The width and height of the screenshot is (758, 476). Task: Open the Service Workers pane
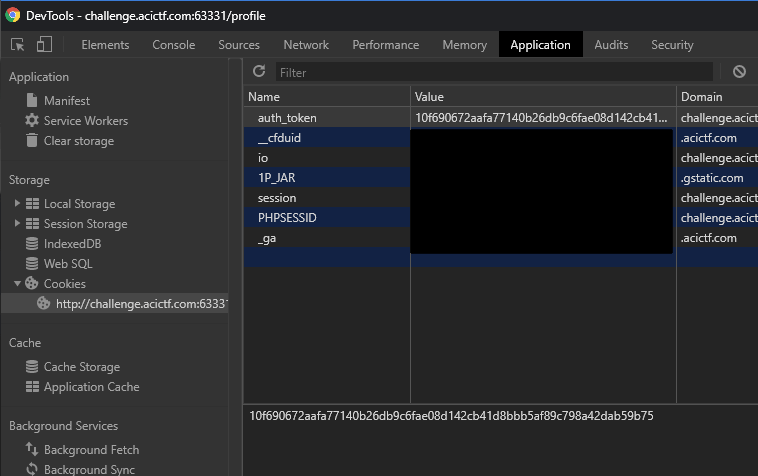point(85,121)
